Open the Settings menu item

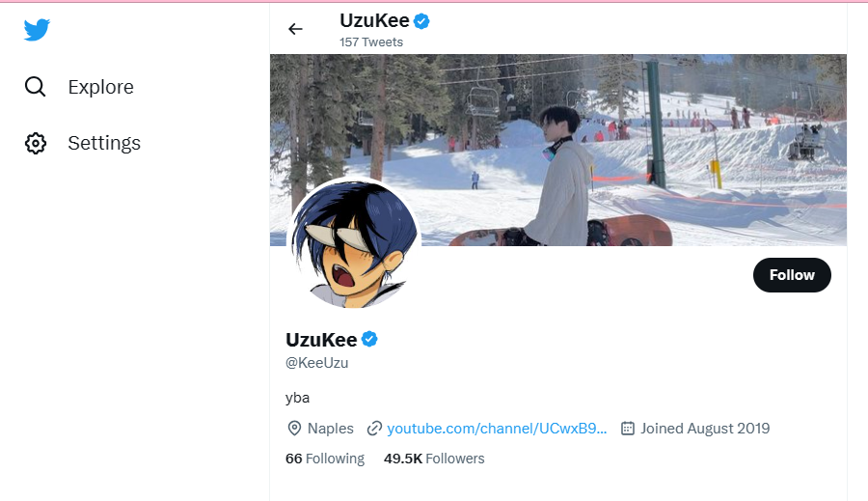click(x=104, y=143)
